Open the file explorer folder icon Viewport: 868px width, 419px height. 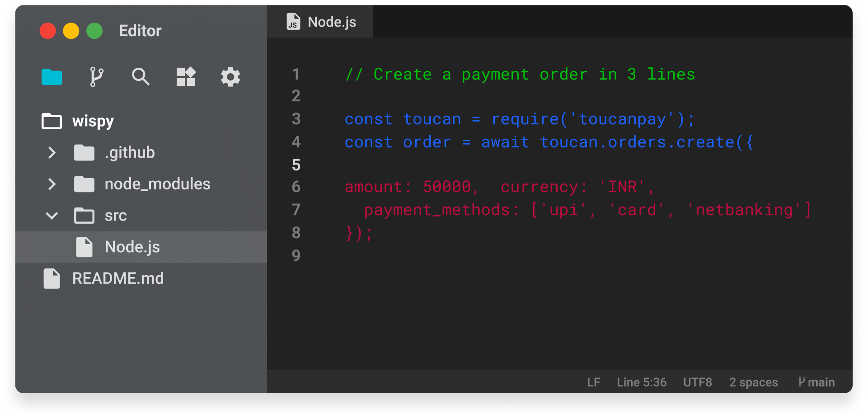click(x=52, y=77)
